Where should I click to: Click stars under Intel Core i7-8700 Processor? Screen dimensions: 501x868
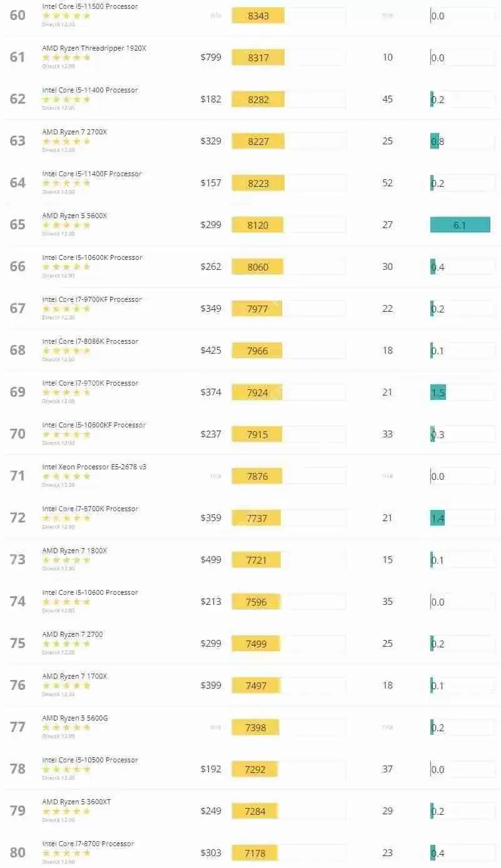66,853
